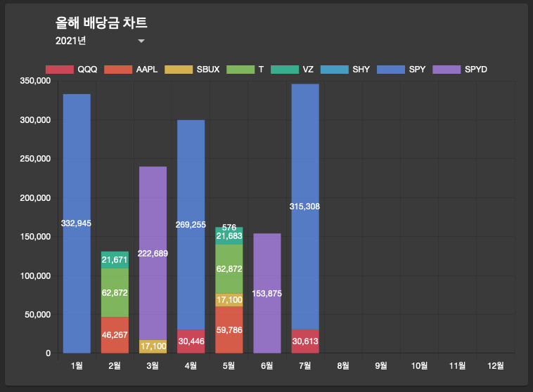Toggle SHY series legend entry
This screenshot has width=533, height=392.
(x=345, y=70)
